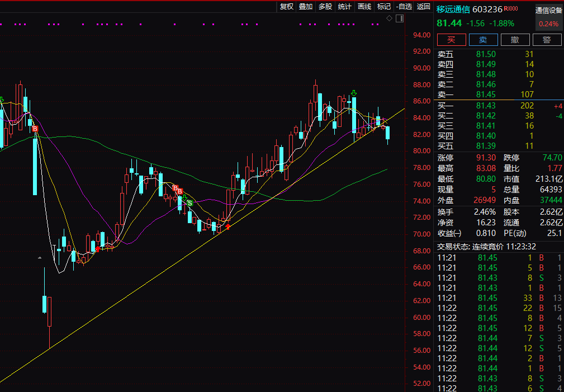Select the 卖二 ask row at 81.46
564x392 pixels.
[x=499, y=84]
